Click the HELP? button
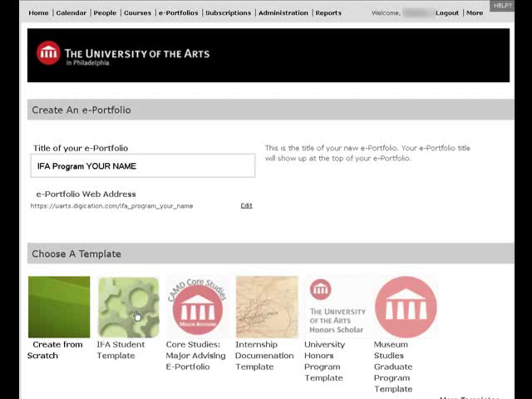 [502, 6]
